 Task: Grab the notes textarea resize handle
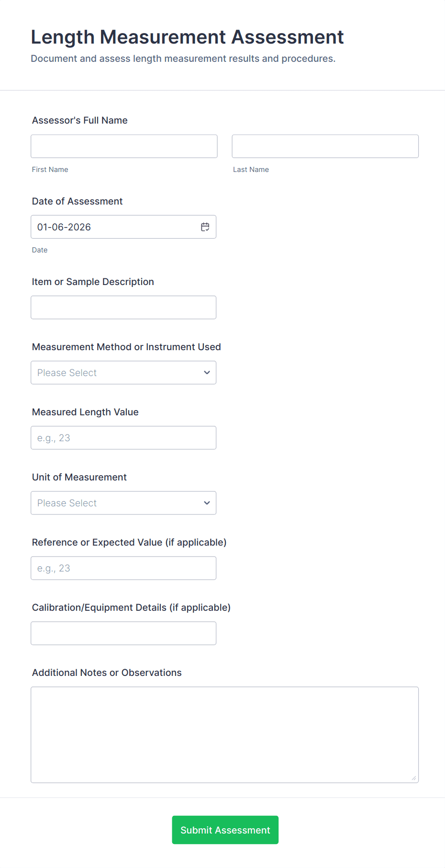[x=414, y=778]
